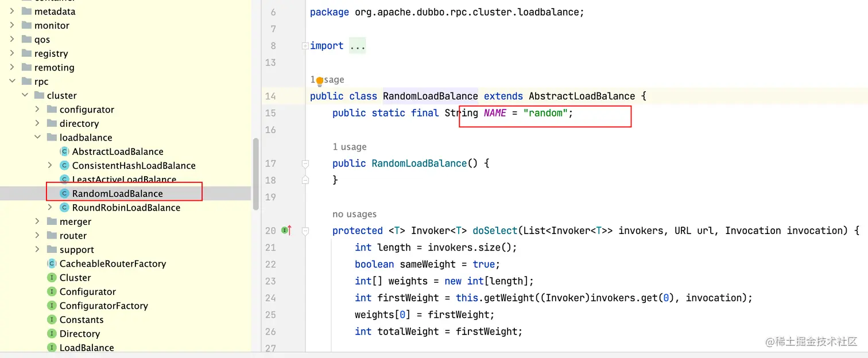Expand the directory folder chevron
This screenshot has width=868, height=358.
(37, 123)
